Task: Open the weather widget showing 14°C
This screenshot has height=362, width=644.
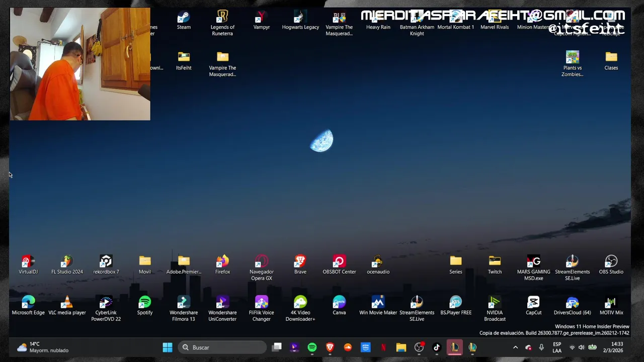Action: (x=43, y=347)
